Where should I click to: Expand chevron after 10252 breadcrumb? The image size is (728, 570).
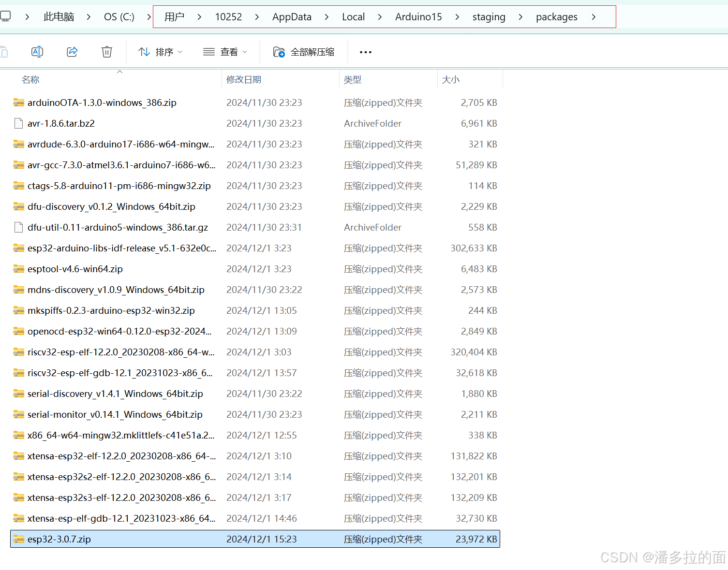[257, 17]
